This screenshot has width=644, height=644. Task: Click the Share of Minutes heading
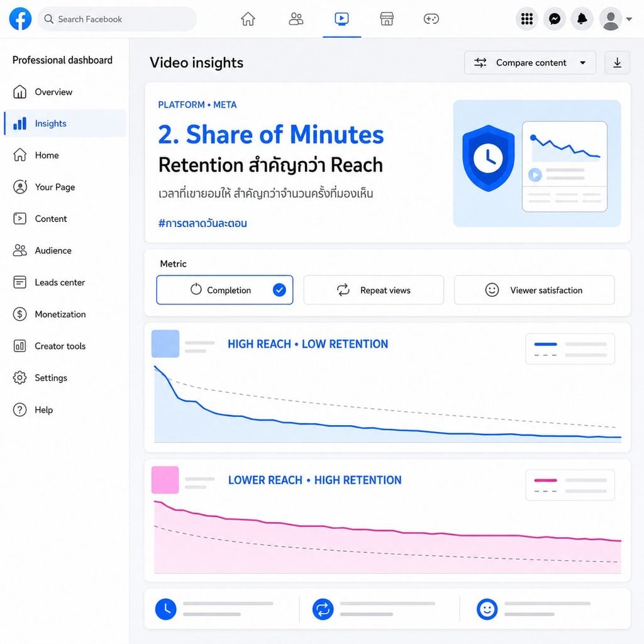pos(271,135)
